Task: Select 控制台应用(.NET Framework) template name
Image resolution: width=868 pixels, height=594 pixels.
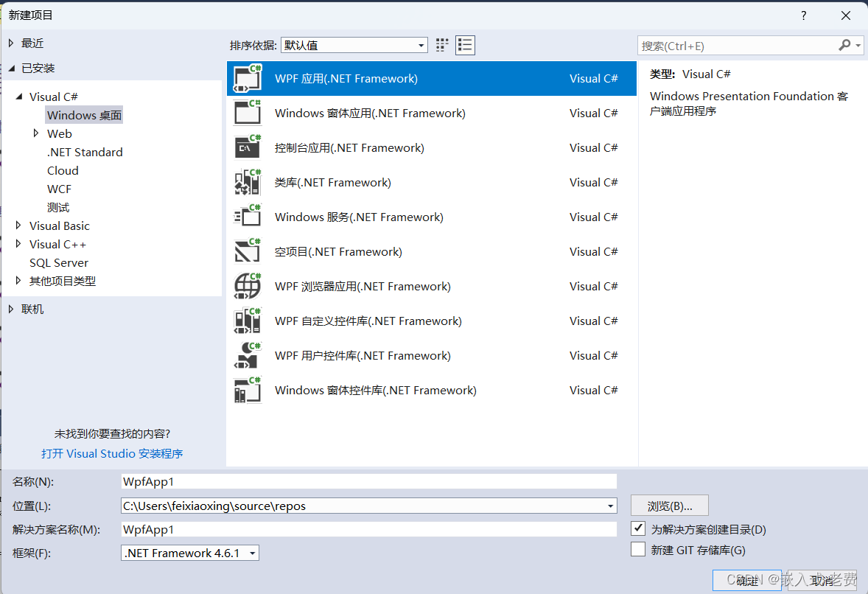Action: [349, 148]
